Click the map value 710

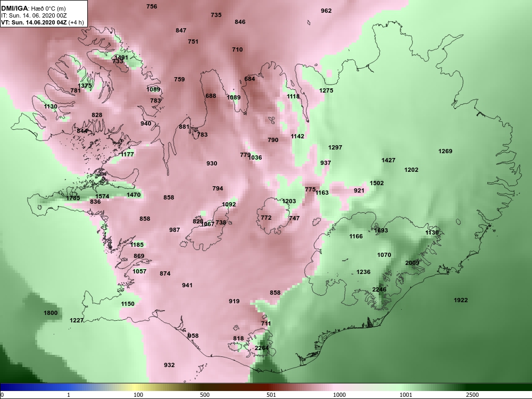pyautogui.click(x=237, y=49)
